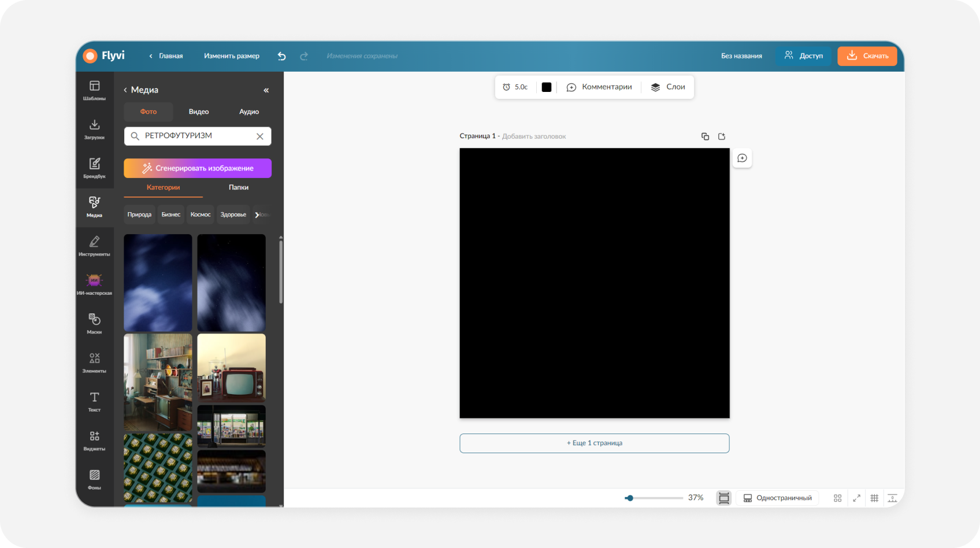Screen dimensions: 980x548
Task: Open the ИИ-мастерская AI workshop
Action: click(94, 285)
